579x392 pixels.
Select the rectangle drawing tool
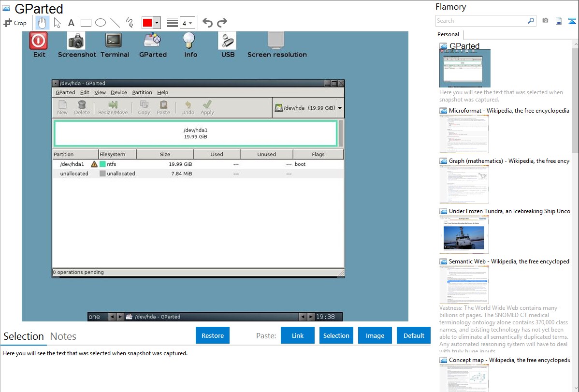pos(86,23)
